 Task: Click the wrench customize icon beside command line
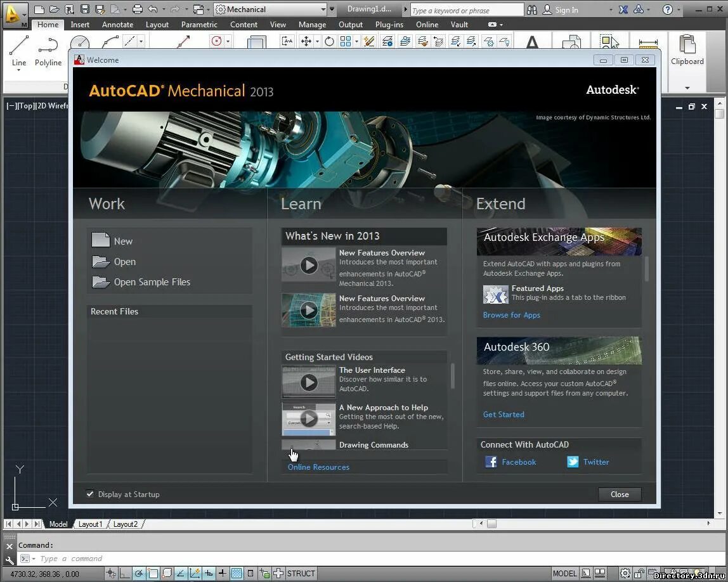[10, 560]
